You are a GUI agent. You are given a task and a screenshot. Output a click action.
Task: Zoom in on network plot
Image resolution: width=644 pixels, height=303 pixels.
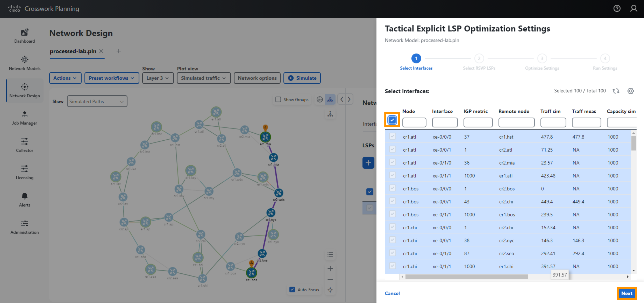click(x=330, y=269)
